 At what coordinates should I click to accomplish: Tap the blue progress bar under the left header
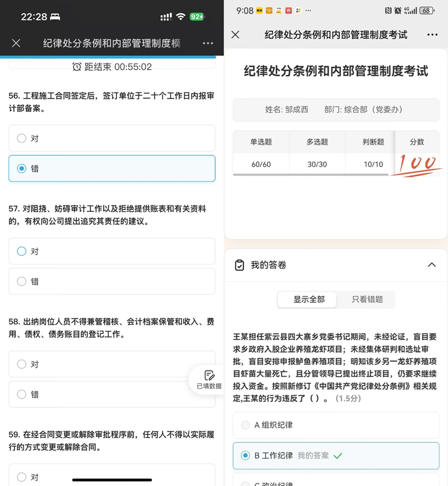pyautogui.click(x=108, y=57)
